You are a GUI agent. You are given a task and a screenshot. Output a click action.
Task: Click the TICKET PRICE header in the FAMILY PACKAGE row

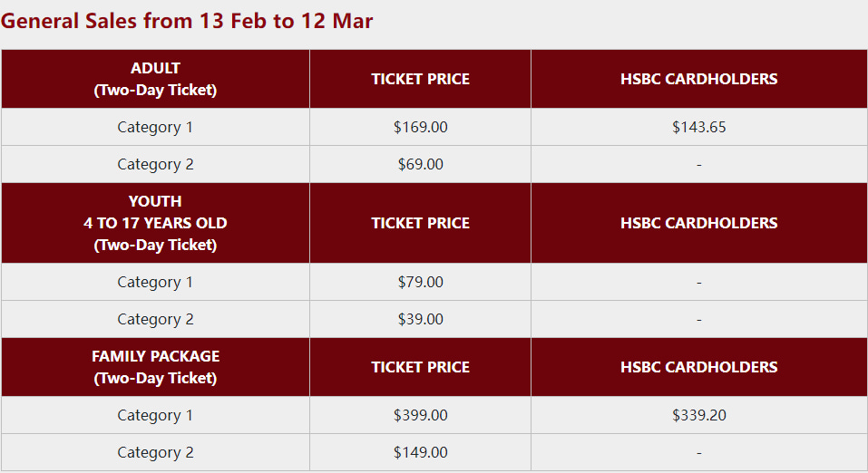420,367
